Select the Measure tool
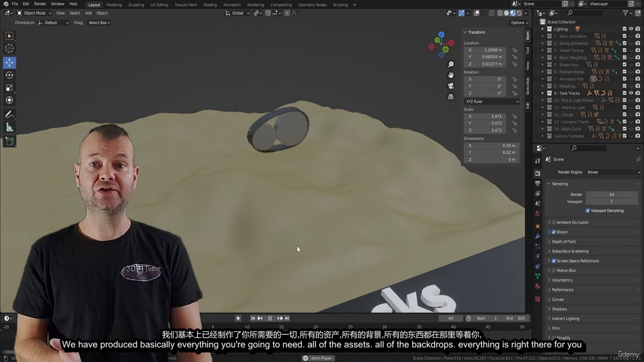This screenshot has height=362, width=644. 9,127
